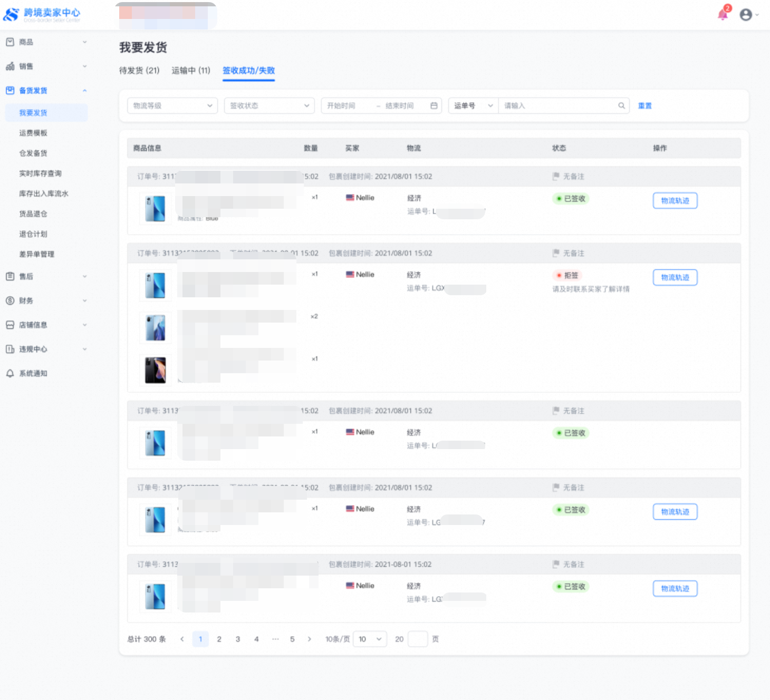Click 物流轨迹 button for the 拒签 order

675,278
